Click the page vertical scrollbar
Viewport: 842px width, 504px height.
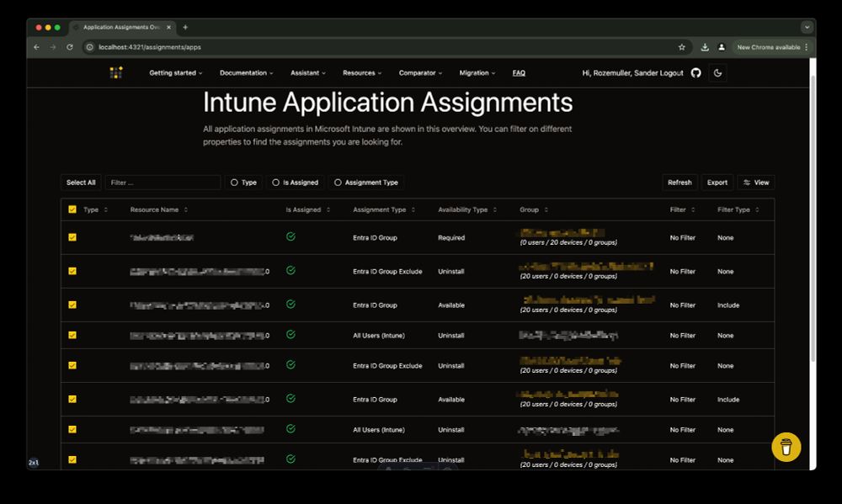[x=813, y=217]
